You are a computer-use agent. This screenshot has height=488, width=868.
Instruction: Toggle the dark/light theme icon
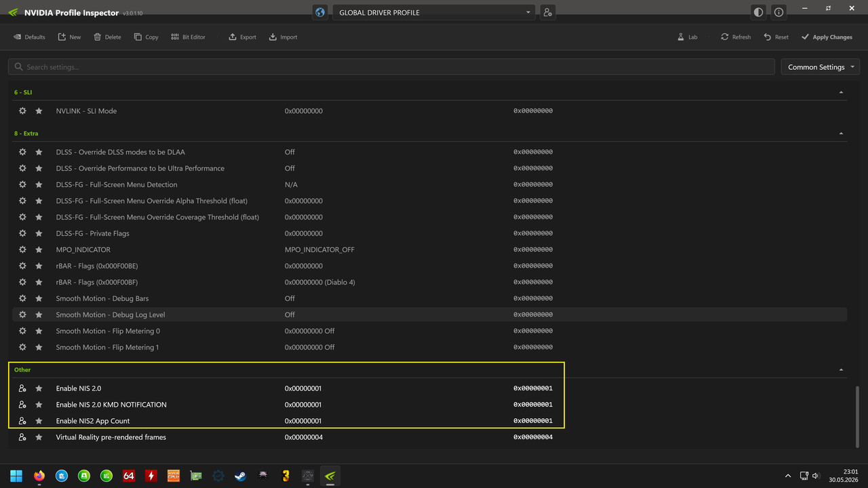click(758, 12)
